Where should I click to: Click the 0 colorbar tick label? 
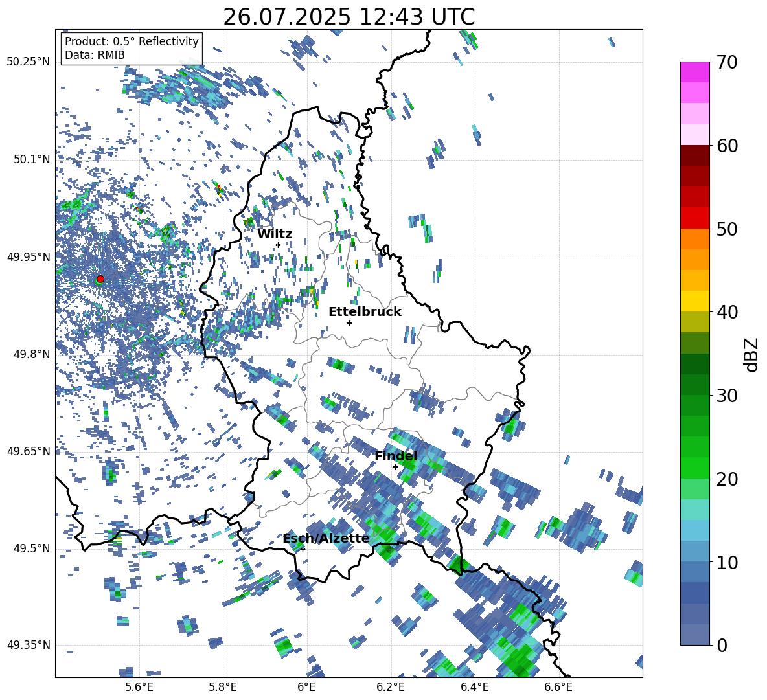click(722, 645)
